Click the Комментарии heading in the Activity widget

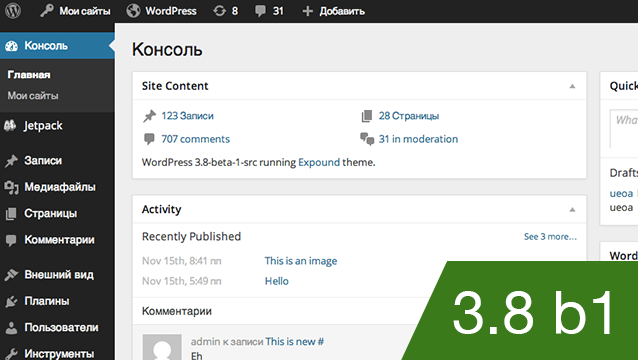tap(177, 312)
